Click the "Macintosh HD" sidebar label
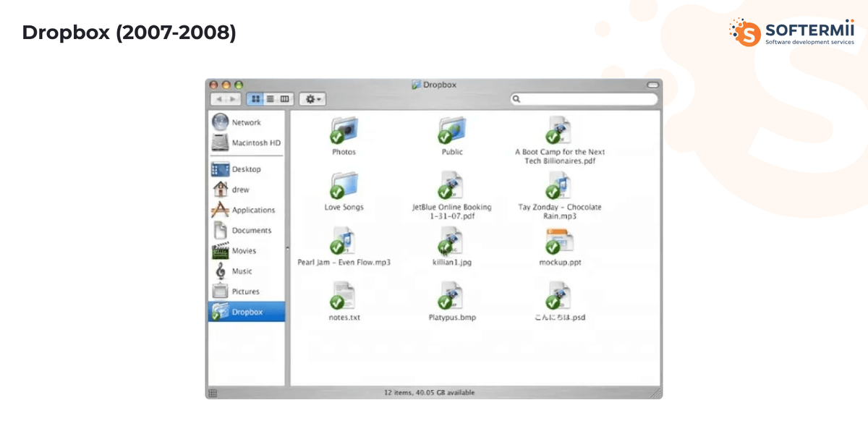Viewport: 868px width, 434px height. 256,143
